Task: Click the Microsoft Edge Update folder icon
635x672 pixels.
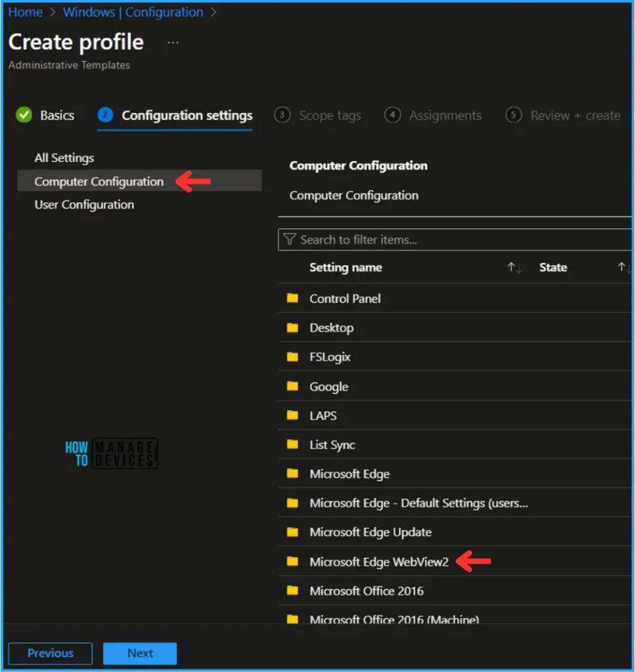Action: coord(292,532)
